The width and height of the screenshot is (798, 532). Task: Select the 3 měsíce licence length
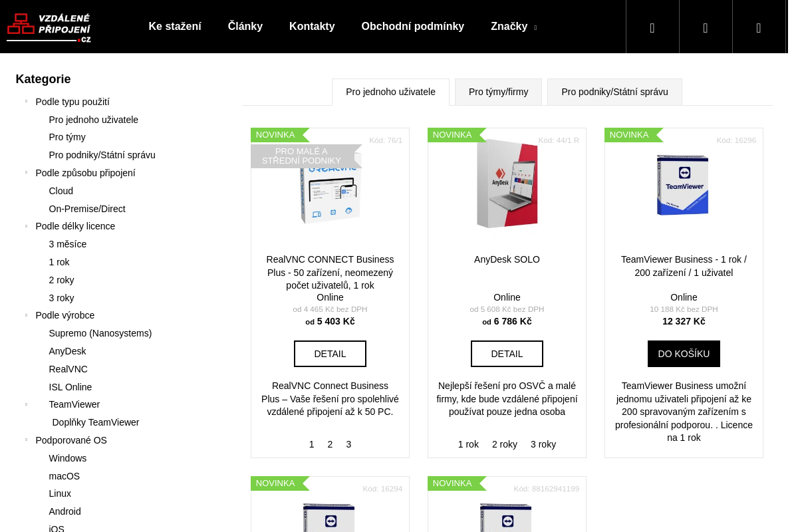[x=68, y=244]
